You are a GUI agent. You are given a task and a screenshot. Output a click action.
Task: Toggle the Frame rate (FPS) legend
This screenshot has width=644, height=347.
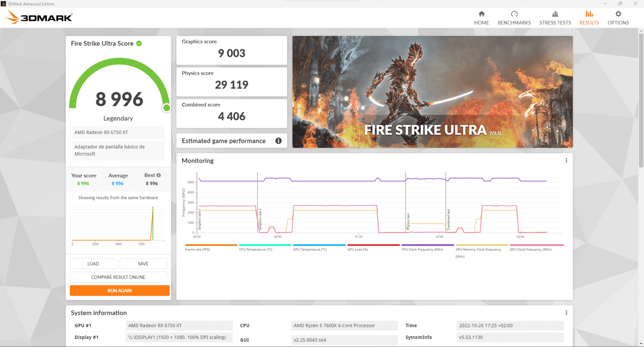click(x=211, y=248)
